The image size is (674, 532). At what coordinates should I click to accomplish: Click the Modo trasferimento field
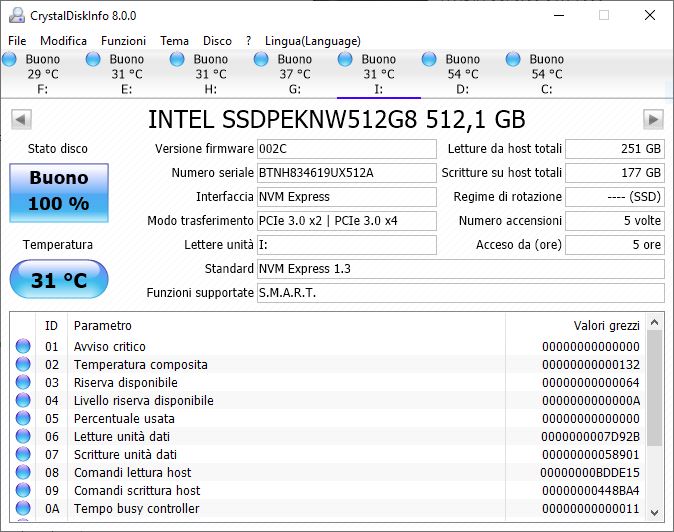tap(347, 221)
